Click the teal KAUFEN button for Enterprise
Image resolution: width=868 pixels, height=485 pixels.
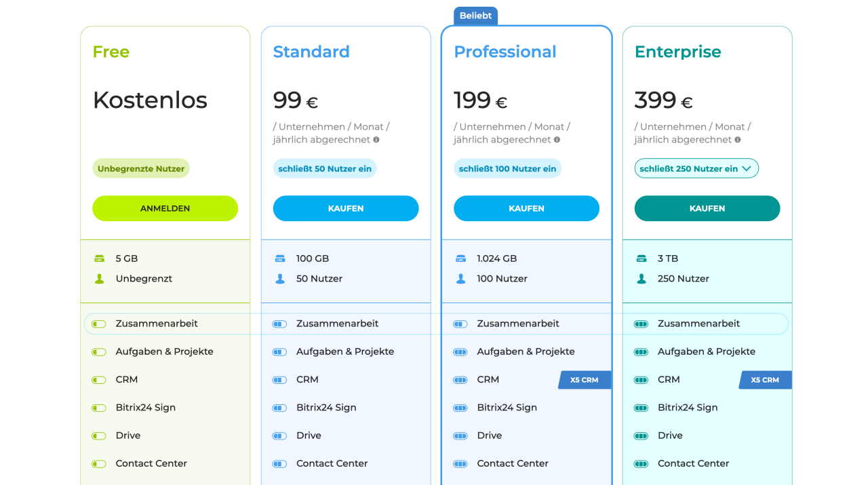coord(707,208)
